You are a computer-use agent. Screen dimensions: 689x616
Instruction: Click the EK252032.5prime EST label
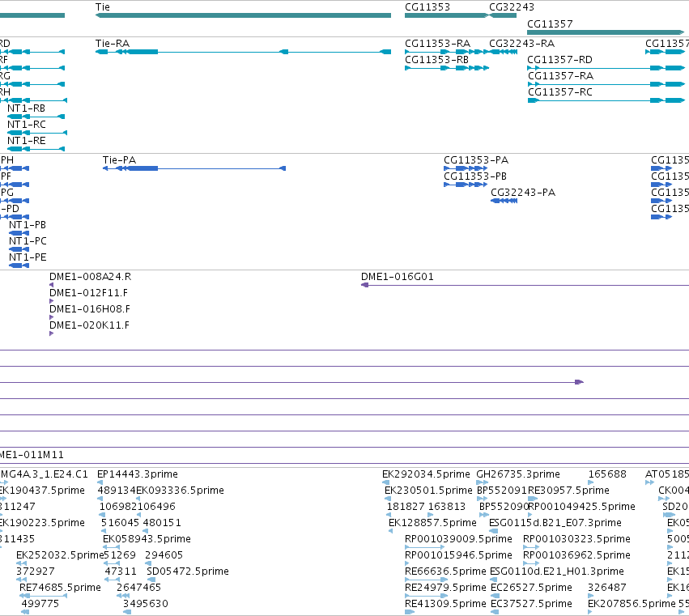(60, 555)
